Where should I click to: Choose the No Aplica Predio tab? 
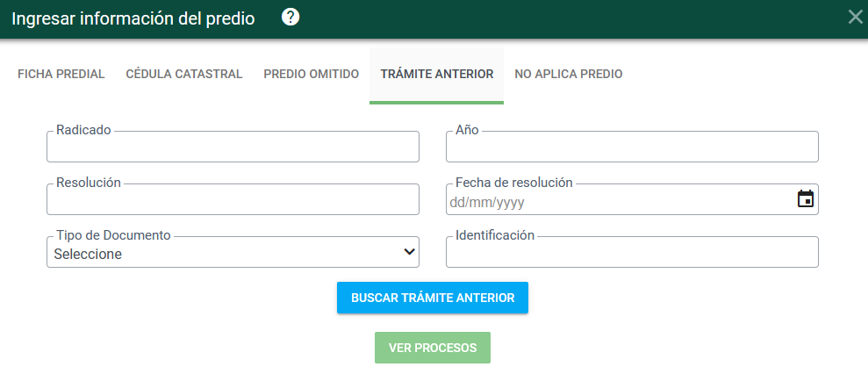coord(569,75)
